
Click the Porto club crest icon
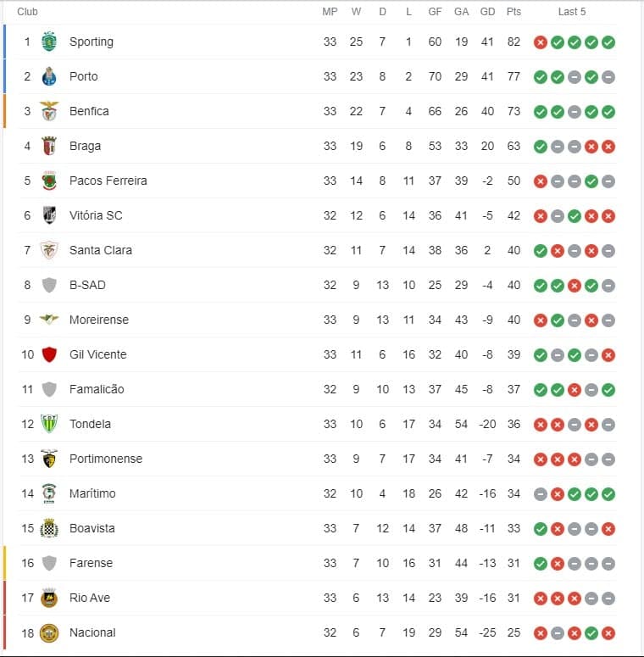click(49, 76)
